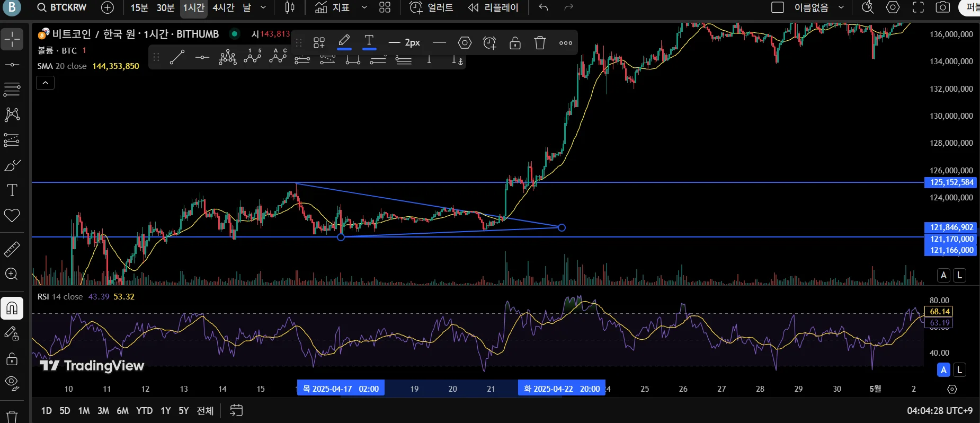Select the trend line tool in favorites bar
Viewport: 980px width, 423px height.
(x=177, y=57)
